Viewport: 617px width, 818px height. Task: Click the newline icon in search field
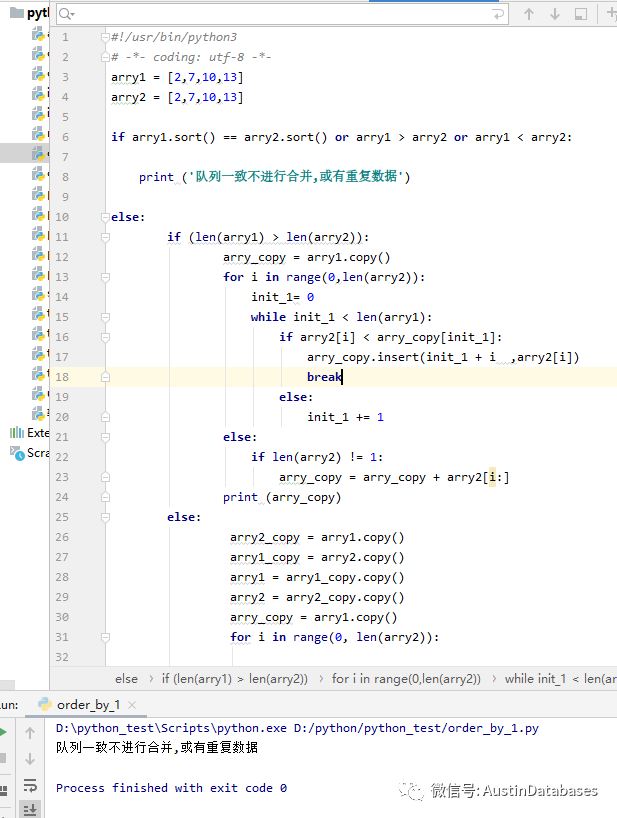click(500, 15)
